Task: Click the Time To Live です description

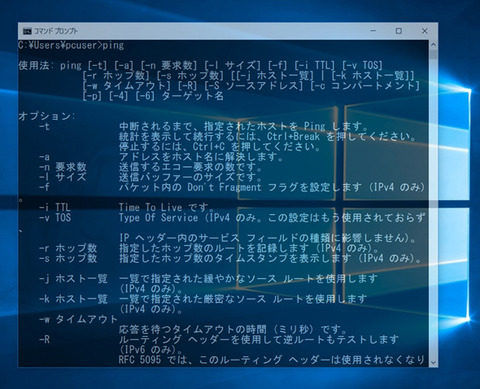Action: click(x=166, y=207)
